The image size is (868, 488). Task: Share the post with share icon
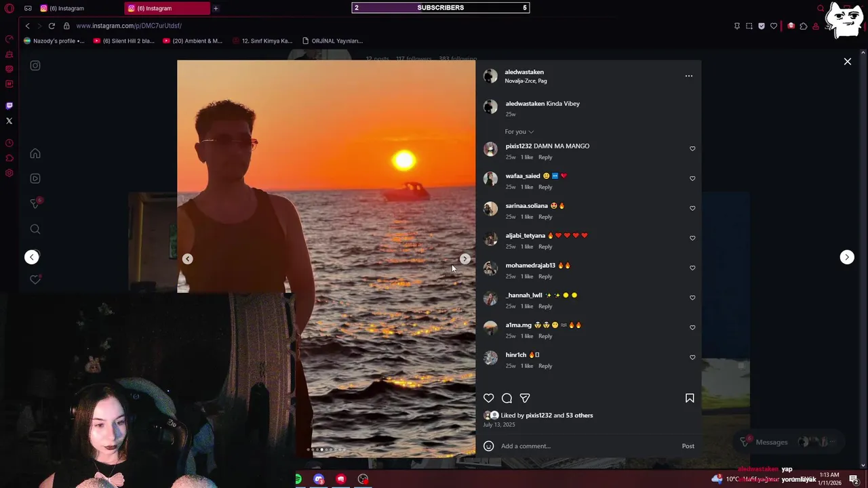point(525,398)
